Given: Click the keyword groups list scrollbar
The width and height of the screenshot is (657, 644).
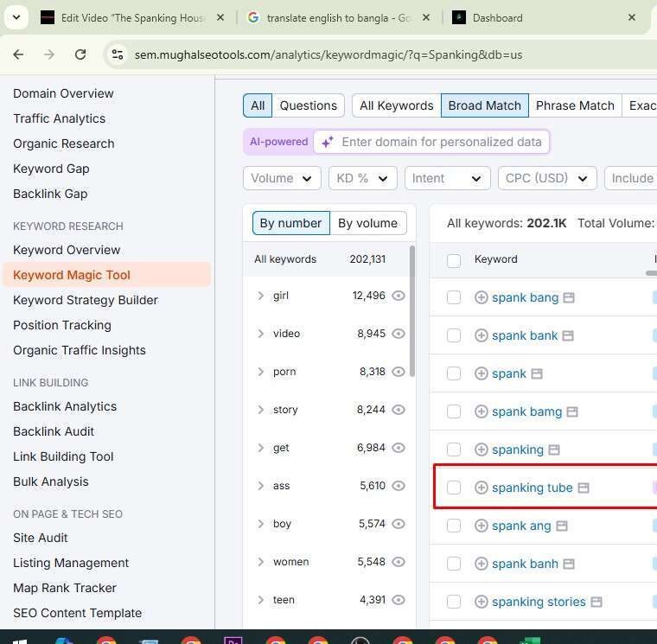Looking at the screenshot, I should pos(411,311).
